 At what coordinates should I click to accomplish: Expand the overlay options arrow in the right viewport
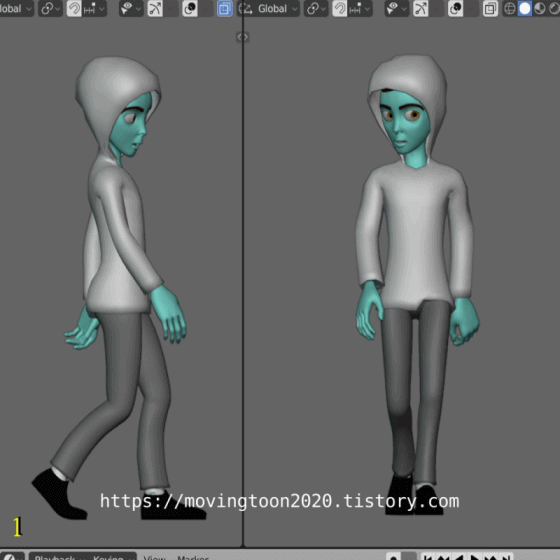coord(471,9)
